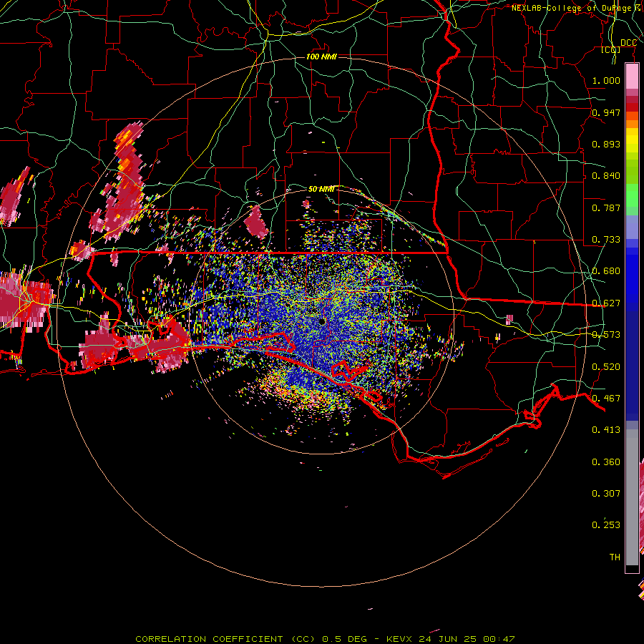Click the [CC] units label above the scale
Image resolution: width=644 pixels, height=644 pixels.
click(610, 49)
